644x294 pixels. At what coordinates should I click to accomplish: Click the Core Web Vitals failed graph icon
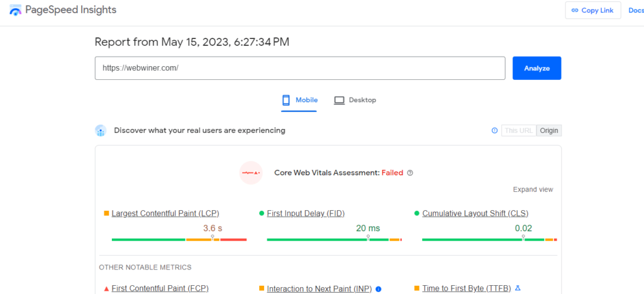251,172
